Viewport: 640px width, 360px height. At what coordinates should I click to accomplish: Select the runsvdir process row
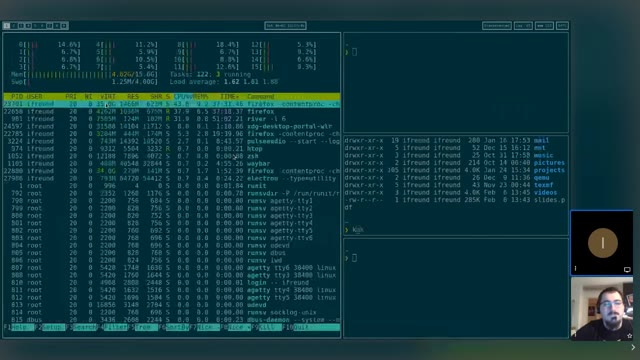[171, 193]
